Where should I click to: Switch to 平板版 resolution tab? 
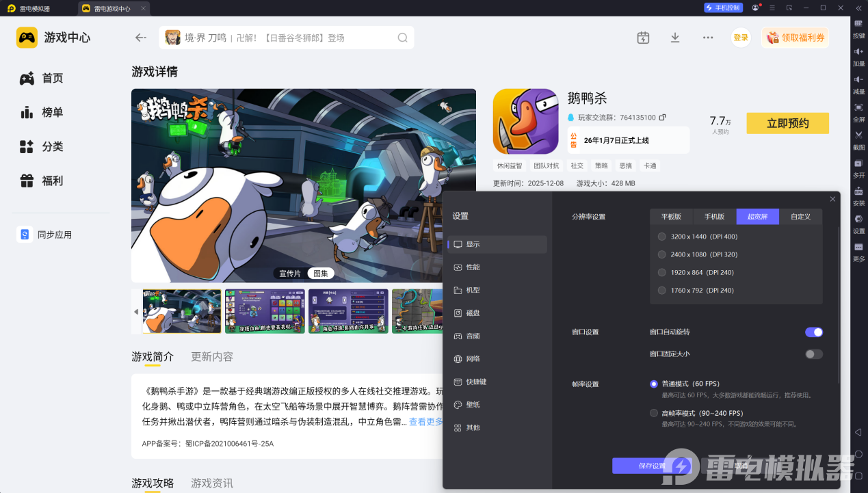click(671, 217)
